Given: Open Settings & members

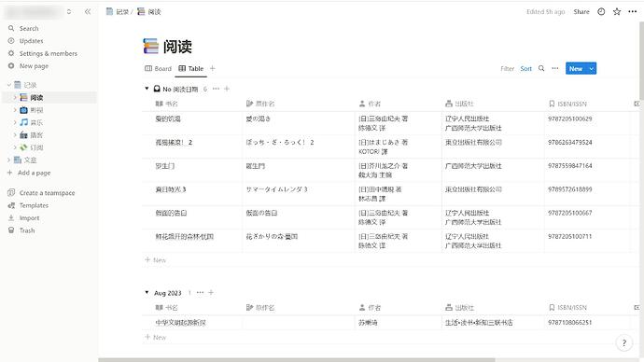Looking at the screenshot, I should click(48, 53).
